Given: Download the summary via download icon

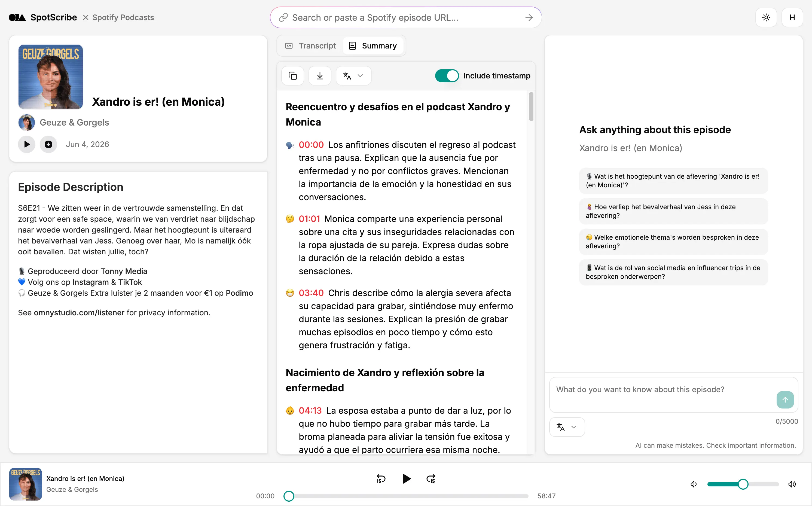Looking at the screenshot, I should click(320, 76).
